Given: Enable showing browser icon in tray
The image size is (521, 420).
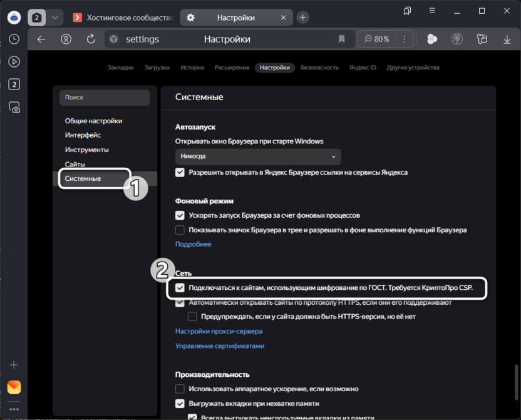Looking at the screenshot, I should click(x=180, y=230).
